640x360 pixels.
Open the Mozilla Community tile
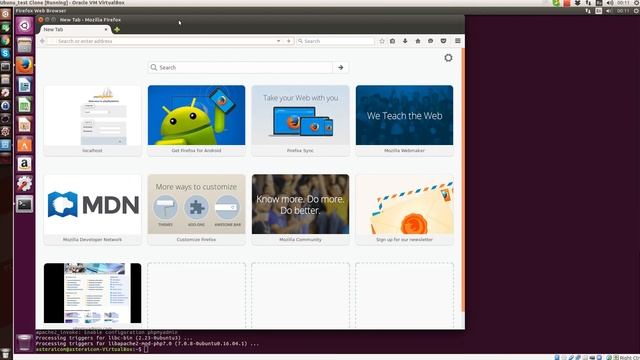coord(300,209)
